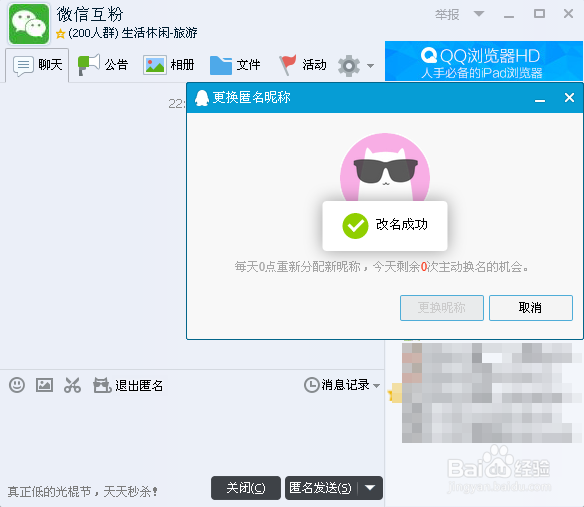Expand the arrow next to the gear icon
This screenshot has width=584, height=507.
click(x=370, y=66)
